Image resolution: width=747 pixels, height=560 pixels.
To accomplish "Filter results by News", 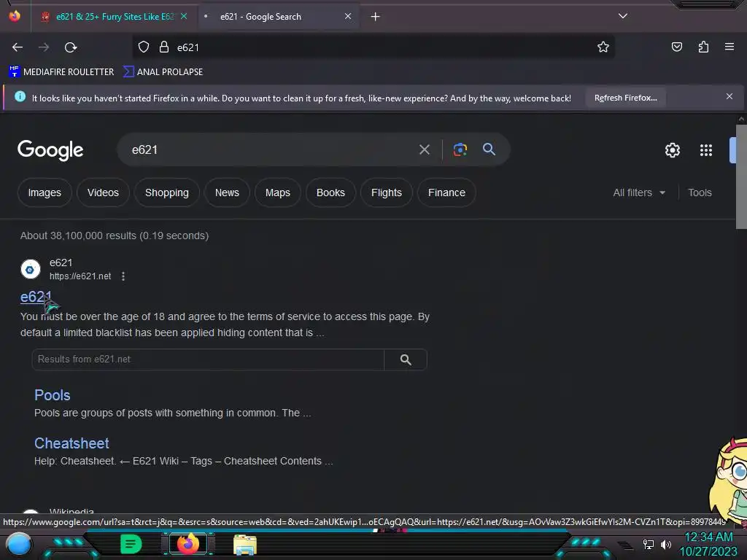I will [x=227, y=192].
